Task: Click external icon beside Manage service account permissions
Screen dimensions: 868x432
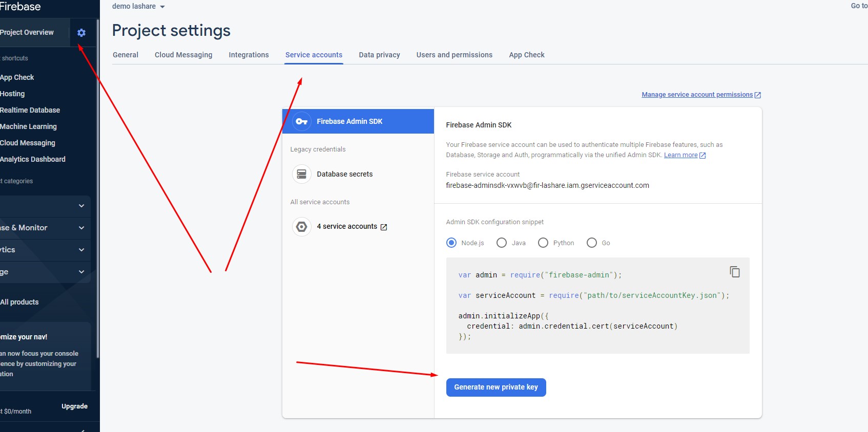Action: (x=758, y=95)
